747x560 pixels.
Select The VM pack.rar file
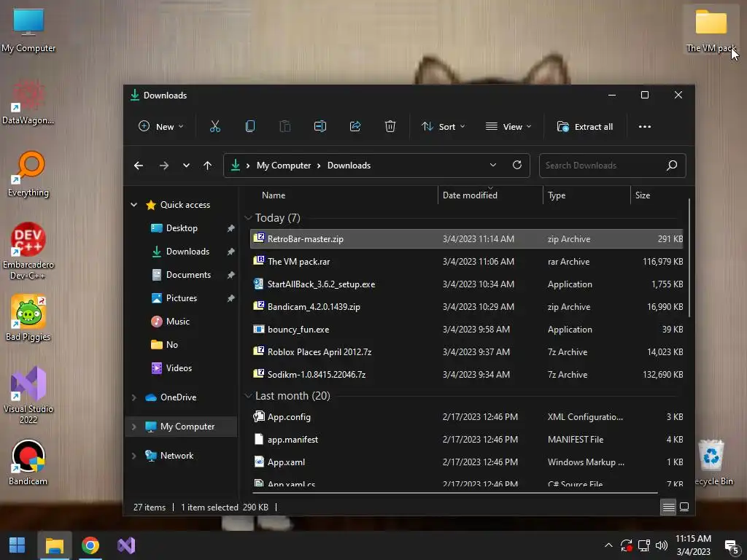tap(467, 262)
